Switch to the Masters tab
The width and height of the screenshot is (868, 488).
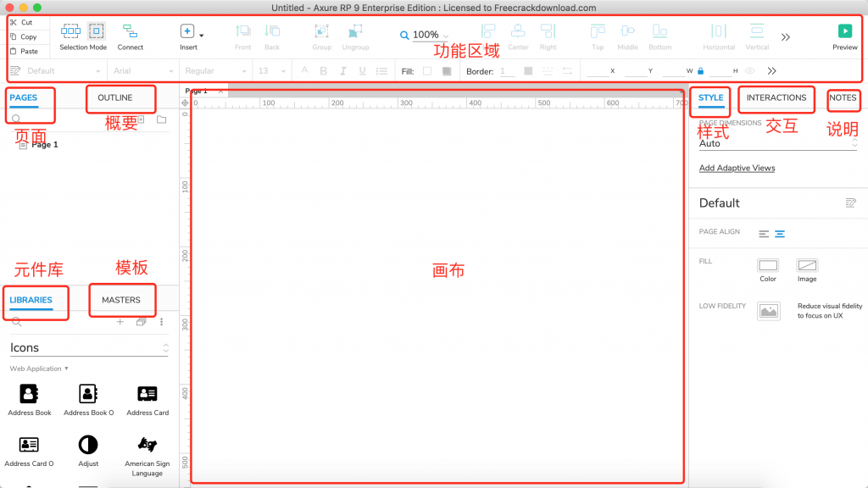tap(121, 300)
